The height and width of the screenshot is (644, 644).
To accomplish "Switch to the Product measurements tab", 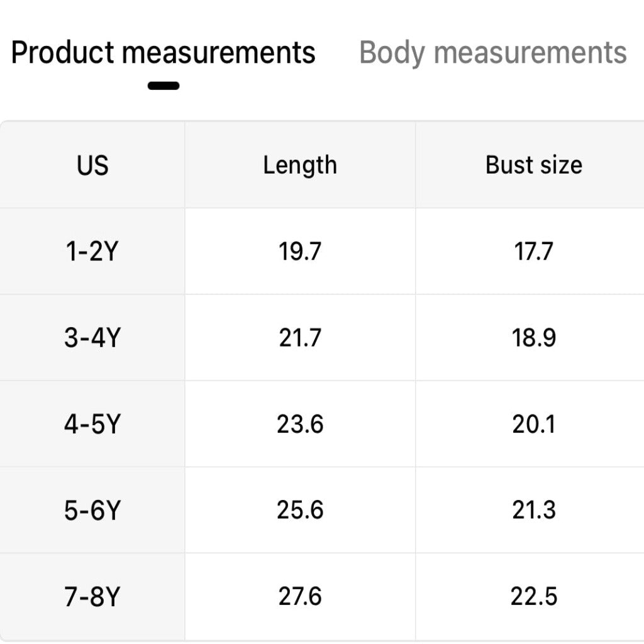I will click(164, 53).
